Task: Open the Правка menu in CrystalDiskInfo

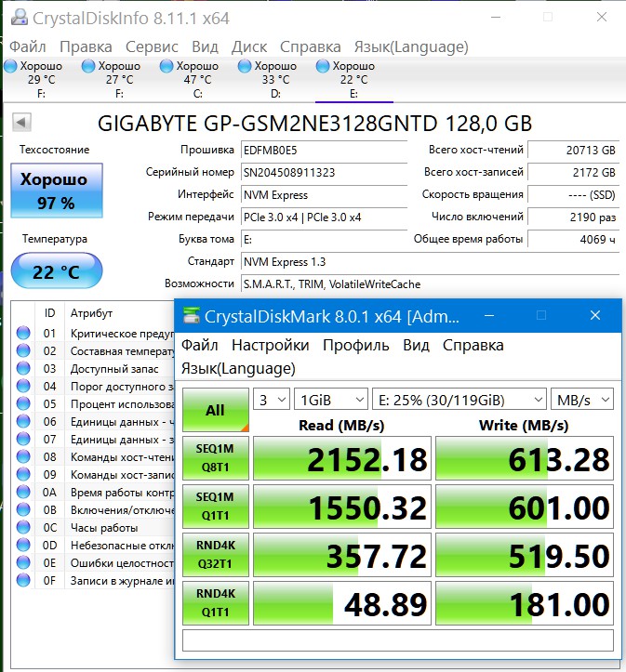Action: 86,46
